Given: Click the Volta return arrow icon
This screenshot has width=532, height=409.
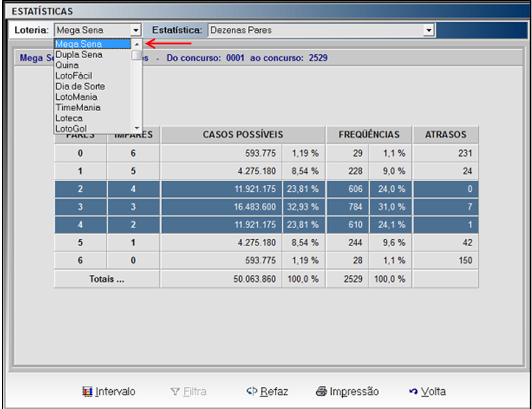Looking at the screenshot, I should 413,391.
